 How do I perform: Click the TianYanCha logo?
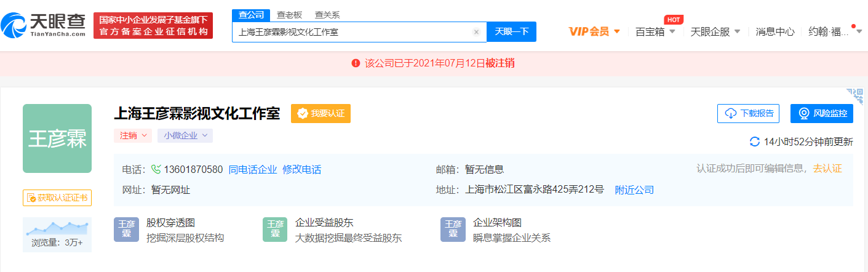pyautogui.click(x=43, y=25)
